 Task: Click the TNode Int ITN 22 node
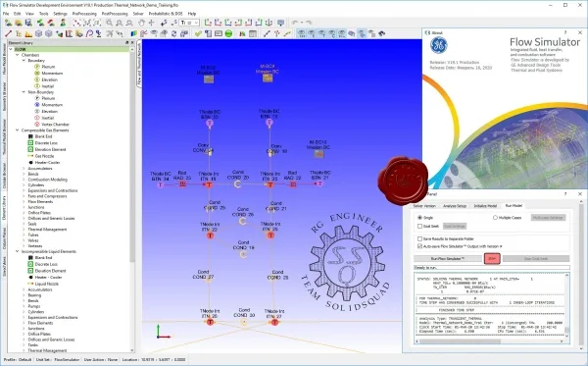pyautogui.click(x=210, y=235)
